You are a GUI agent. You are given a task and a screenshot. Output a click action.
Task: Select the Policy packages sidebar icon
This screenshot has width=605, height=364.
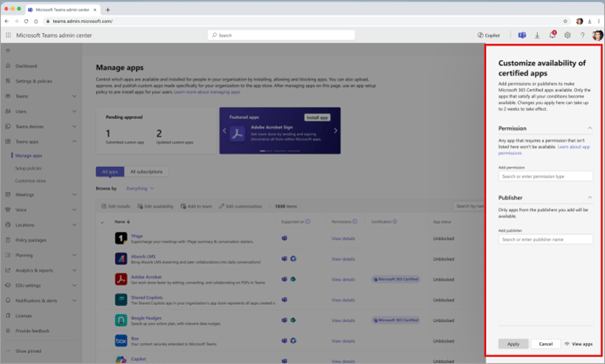tap(8, 240)
